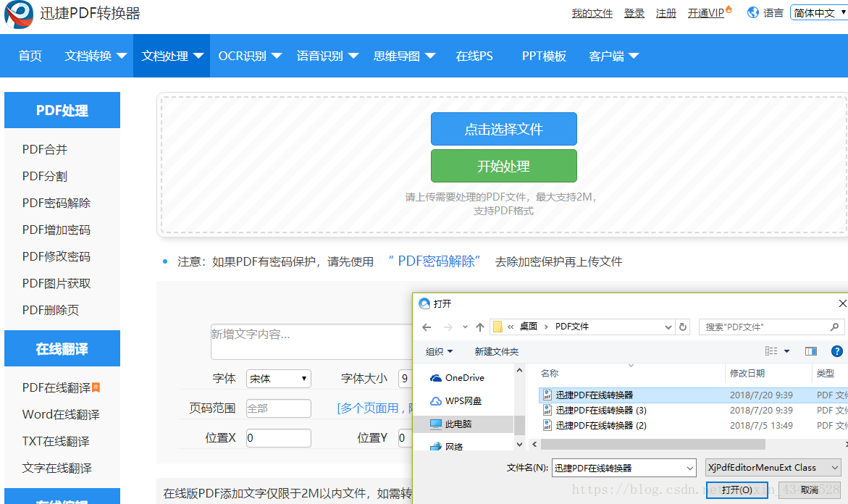Open the recent locations chevron by the navigation arrows
Image resolution: width=848 pixels, height=504 pixels.
465,327
